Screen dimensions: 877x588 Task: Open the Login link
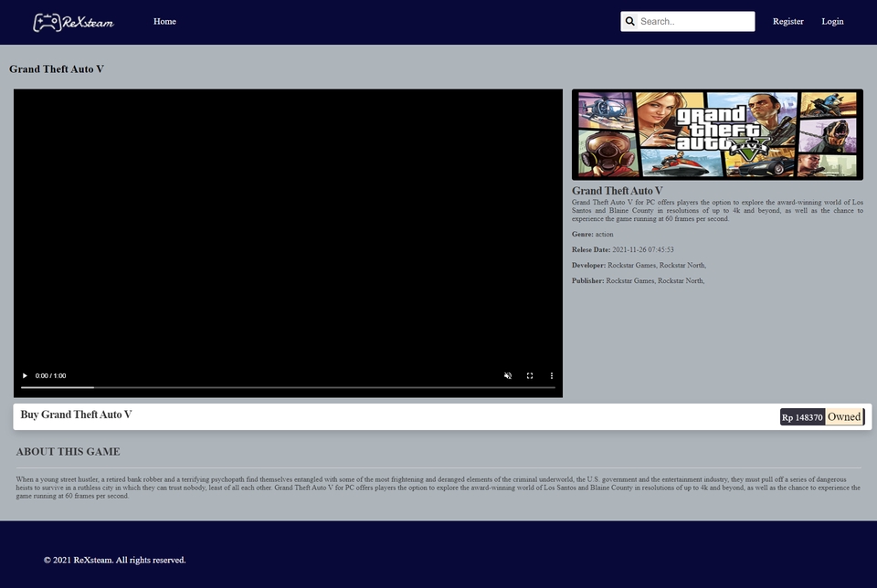pyautogui.click(x=832, y=21)
